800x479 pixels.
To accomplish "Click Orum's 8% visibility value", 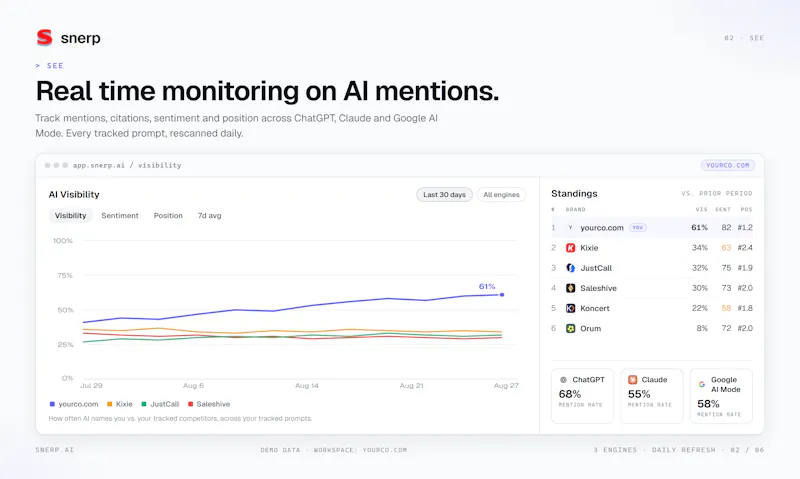I will click(x=702, y=329).
